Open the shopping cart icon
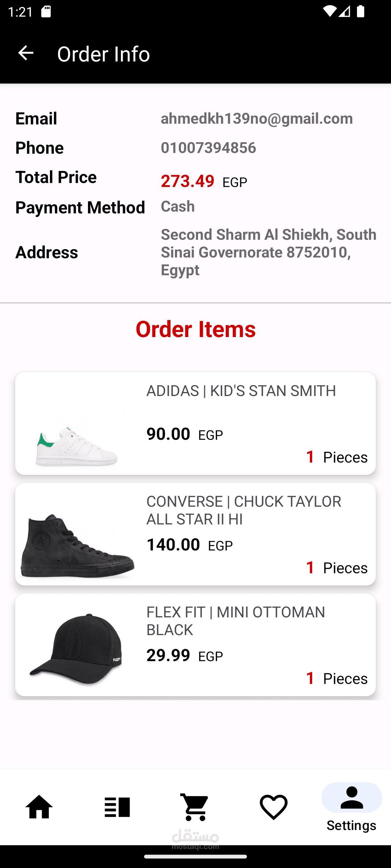 [195, 807]
